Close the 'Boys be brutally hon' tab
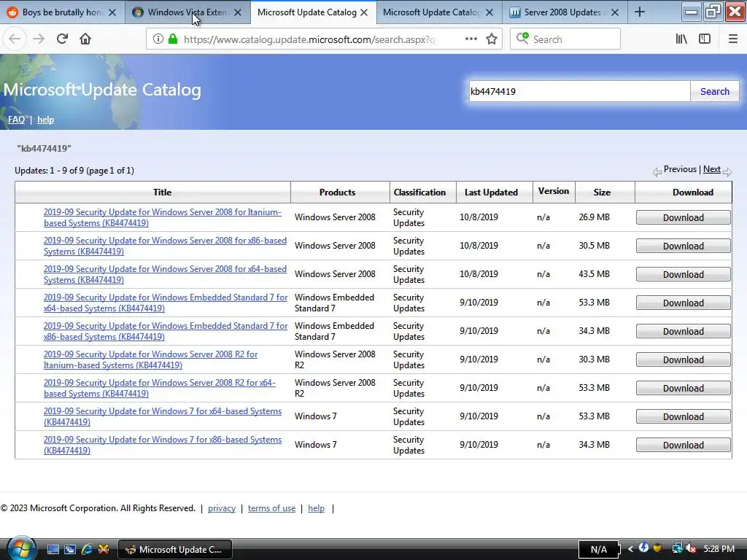Screen dimensions: 747x560 pos(112,12)
